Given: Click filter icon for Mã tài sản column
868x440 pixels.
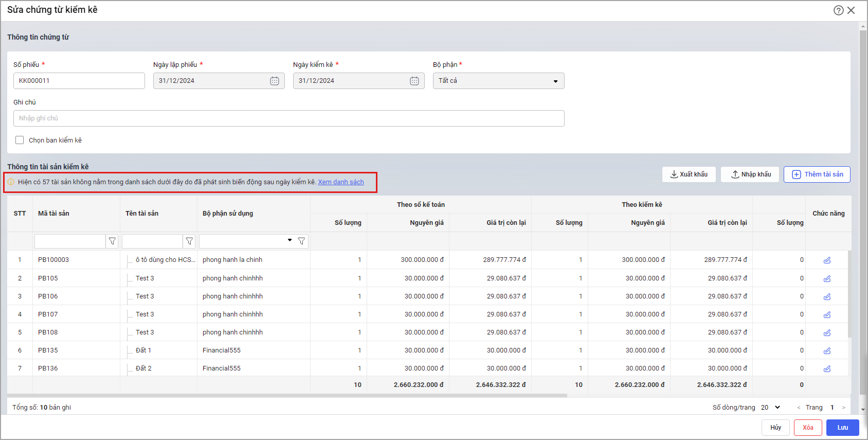Looking at the screenshot, I should 112,241.
